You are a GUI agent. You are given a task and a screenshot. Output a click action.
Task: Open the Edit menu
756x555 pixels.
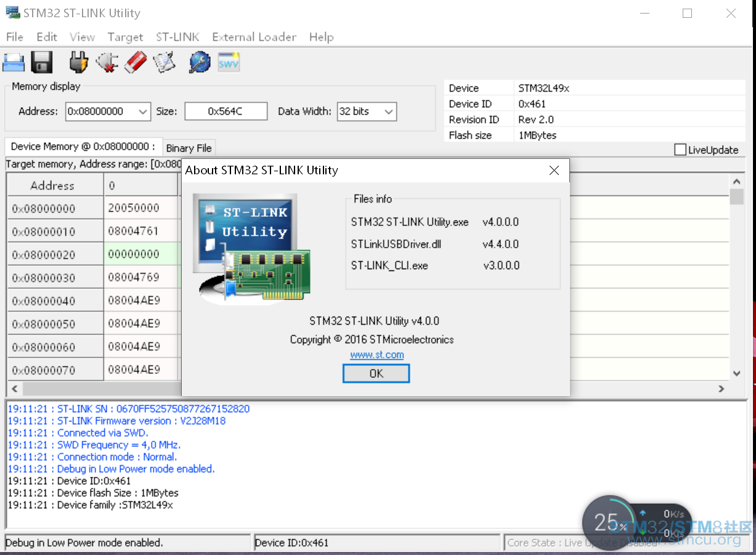click(47, 37)
